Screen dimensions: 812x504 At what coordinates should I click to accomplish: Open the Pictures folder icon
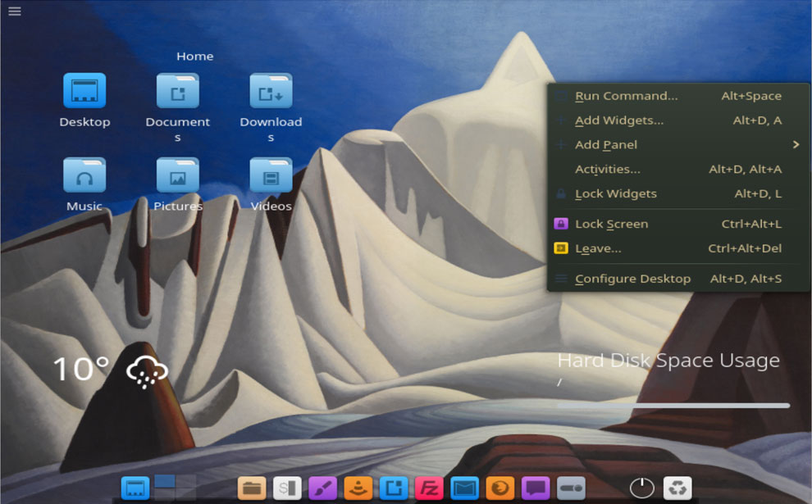178,175
